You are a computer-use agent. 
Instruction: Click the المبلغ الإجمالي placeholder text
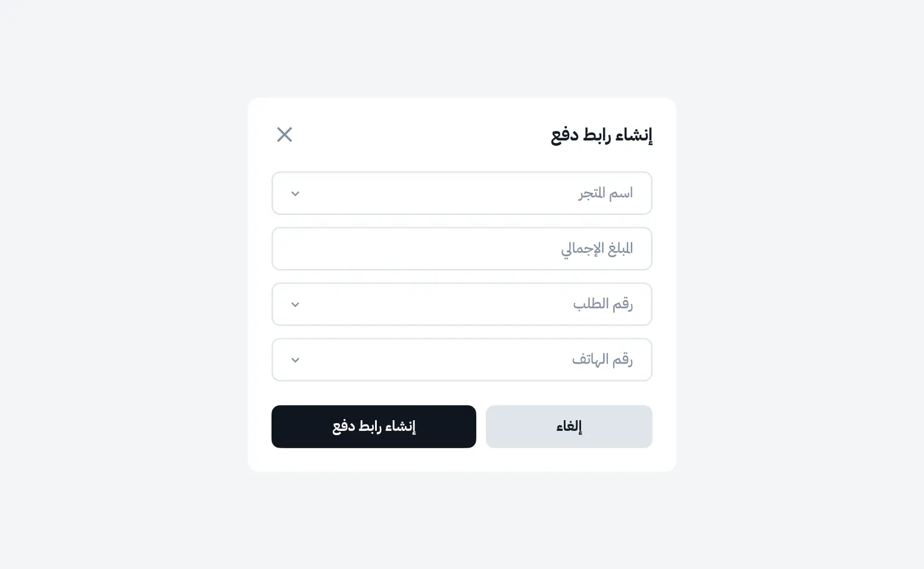pos(597,249)
